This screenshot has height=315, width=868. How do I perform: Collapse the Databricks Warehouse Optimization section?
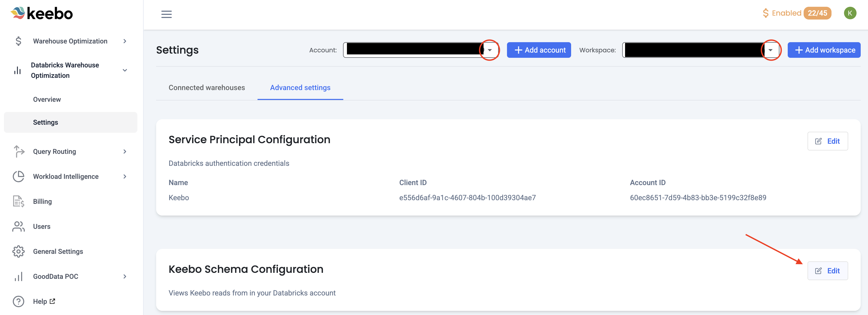coord(125,70)
